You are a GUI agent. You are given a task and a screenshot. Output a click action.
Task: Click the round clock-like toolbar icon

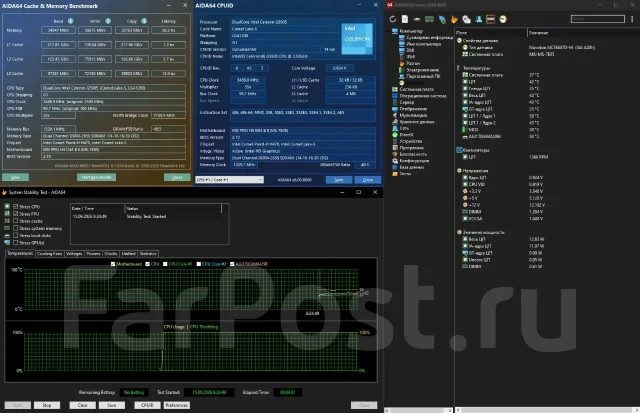pos(503,19)
